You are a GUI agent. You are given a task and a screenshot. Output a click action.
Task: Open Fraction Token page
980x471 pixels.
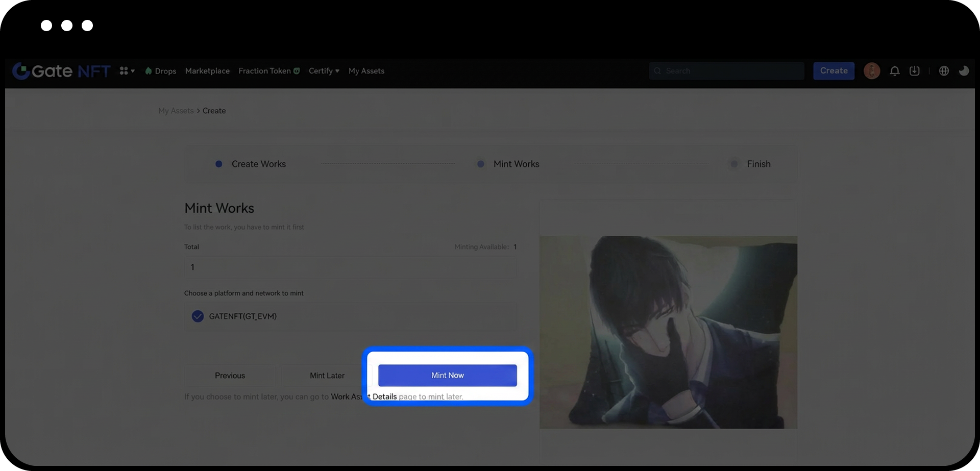268,71
